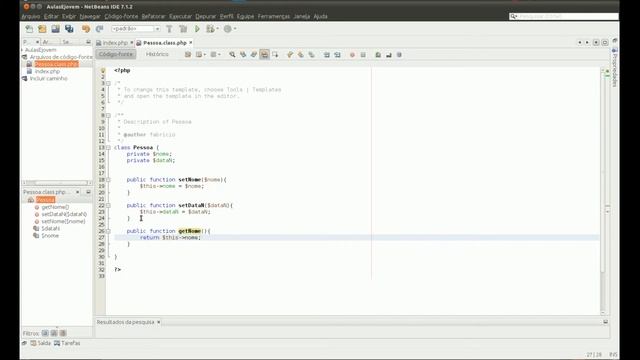This screenshot has height=360, width=640.
Task: Collapse the Description of Pessoa doc comment fold
Action: (x=108, y=116)
